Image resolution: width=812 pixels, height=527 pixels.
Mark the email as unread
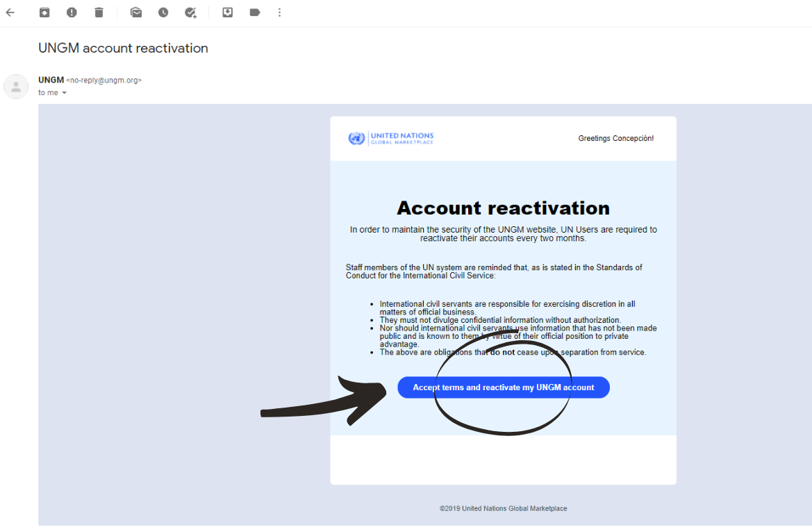(136, 12)
